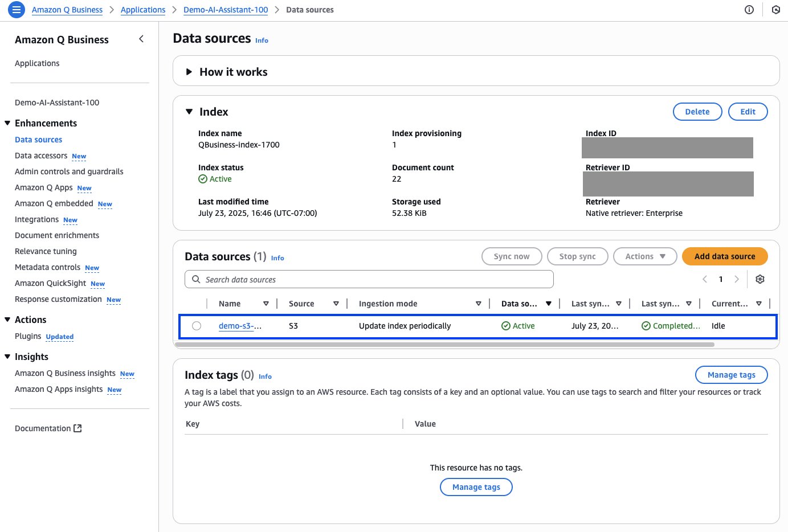
Task: Collapse the Insights navigation group
Action: coord(7,357)
